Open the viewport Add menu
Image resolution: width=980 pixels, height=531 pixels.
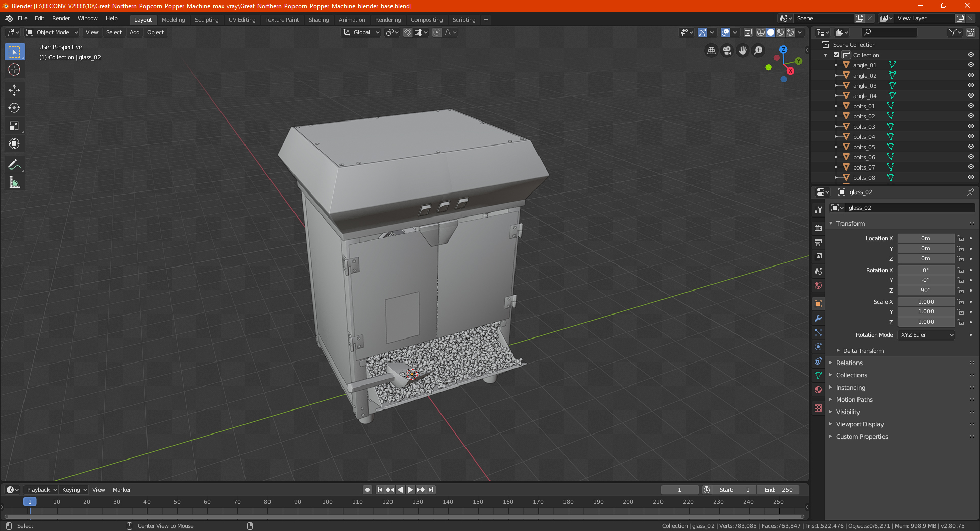pos(134,32)
